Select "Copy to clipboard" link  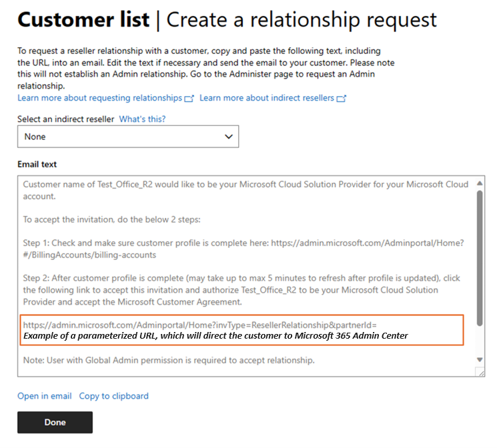click(x=114, y=396)
